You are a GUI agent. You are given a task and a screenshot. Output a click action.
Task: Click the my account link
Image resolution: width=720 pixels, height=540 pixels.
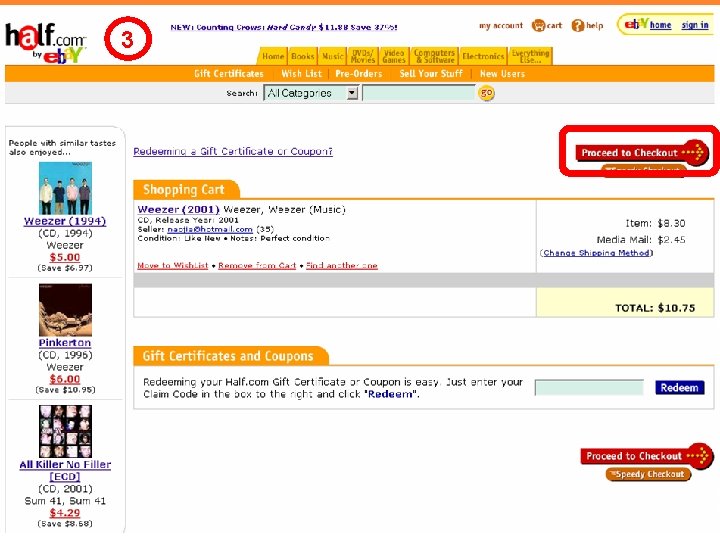pos(501,26)
